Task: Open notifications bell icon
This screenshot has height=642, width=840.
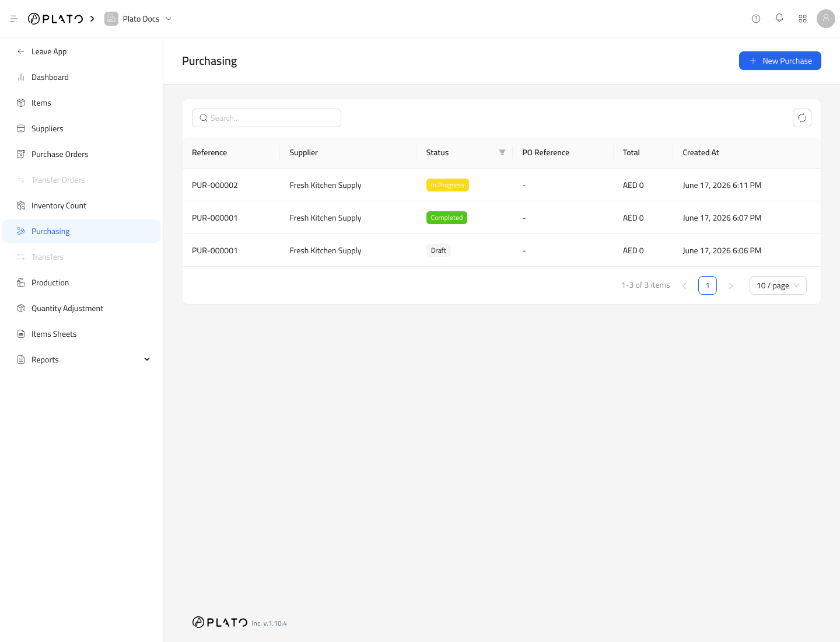Action: (x=779, y=18)
